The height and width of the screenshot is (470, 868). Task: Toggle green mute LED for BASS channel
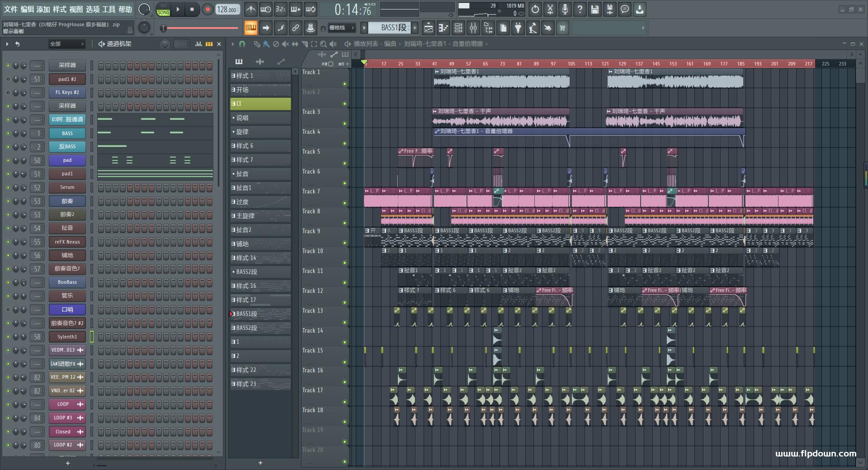[8, 133]
